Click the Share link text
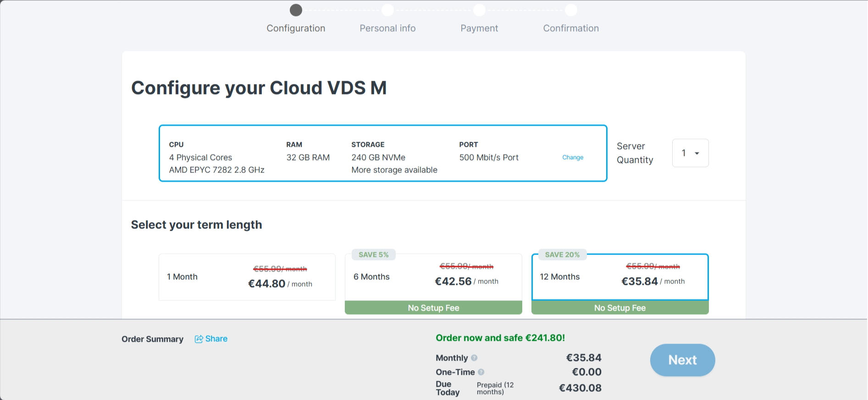This screenshot has width=868, height=400. tap(216, 339)
